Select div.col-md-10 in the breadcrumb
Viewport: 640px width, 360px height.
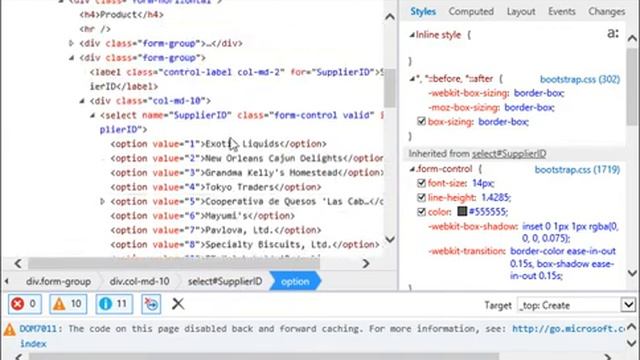[x=139, y=282]
